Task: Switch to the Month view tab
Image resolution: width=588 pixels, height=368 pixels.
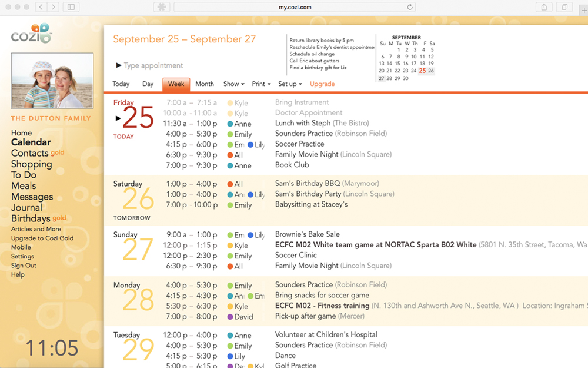Action: pos(205,84)
